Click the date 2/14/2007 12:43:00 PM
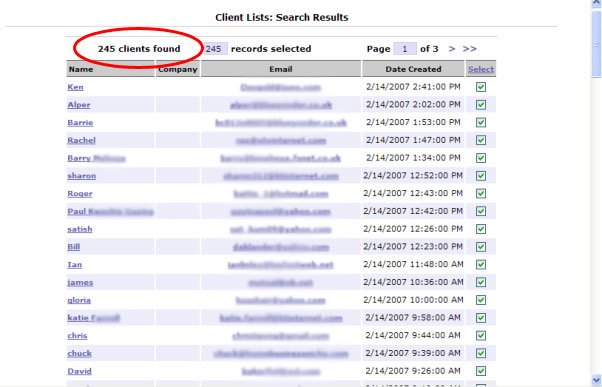 413,193
